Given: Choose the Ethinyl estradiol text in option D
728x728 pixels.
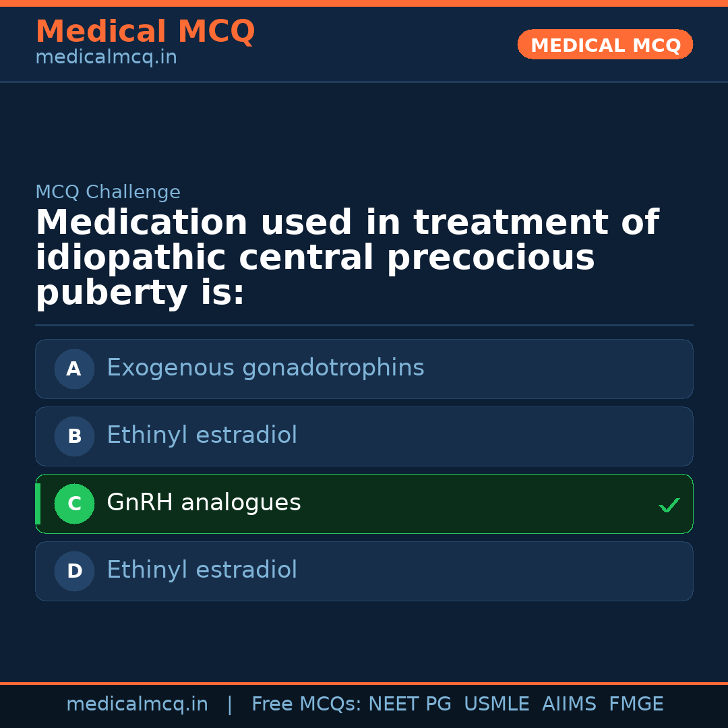Looking at the screenshot, I should (202, 570).
